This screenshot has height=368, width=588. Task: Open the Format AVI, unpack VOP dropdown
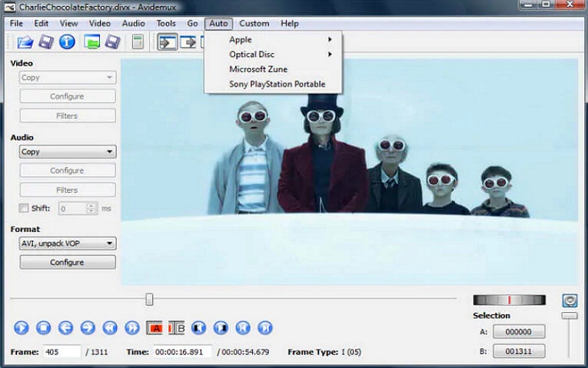pyautogui.click(x=68, y=244)
